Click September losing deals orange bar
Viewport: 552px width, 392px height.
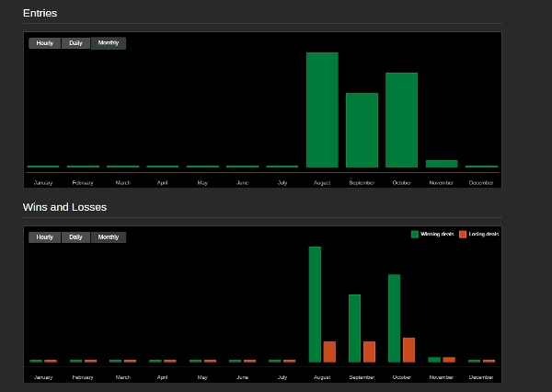(x=369, y=352)
